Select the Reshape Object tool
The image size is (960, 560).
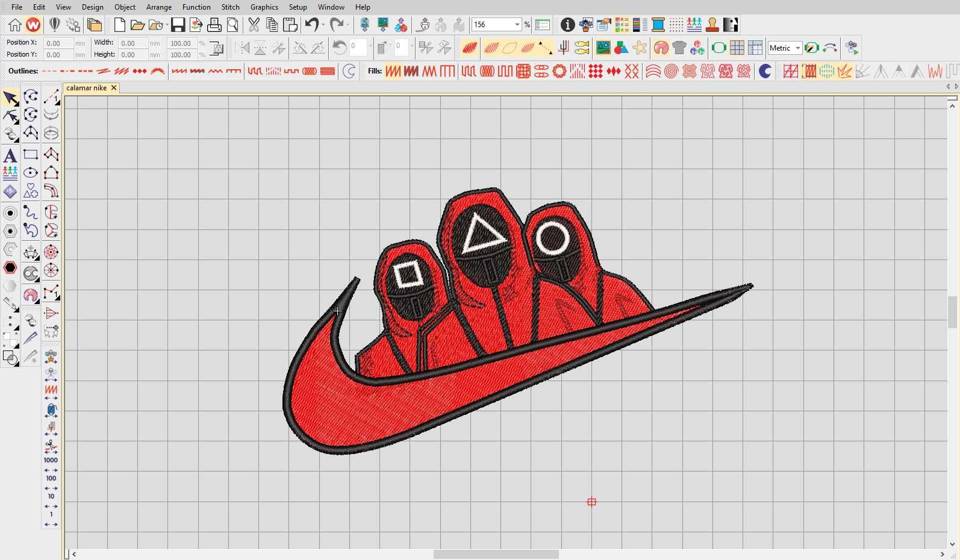point(10,116)
